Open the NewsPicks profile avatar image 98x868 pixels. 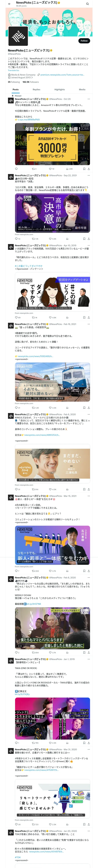pos(18,36)
